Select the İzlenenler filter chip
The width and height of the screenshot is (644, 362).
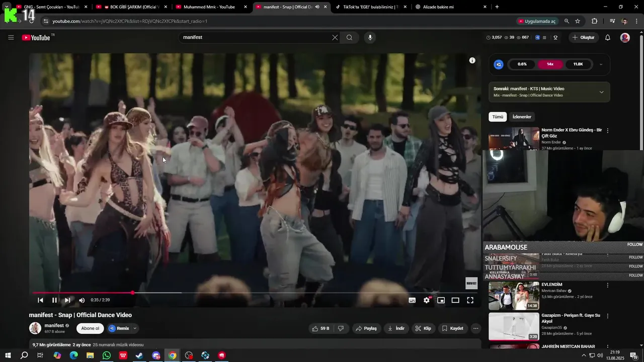pyautogui.click(x=522, y=117)
